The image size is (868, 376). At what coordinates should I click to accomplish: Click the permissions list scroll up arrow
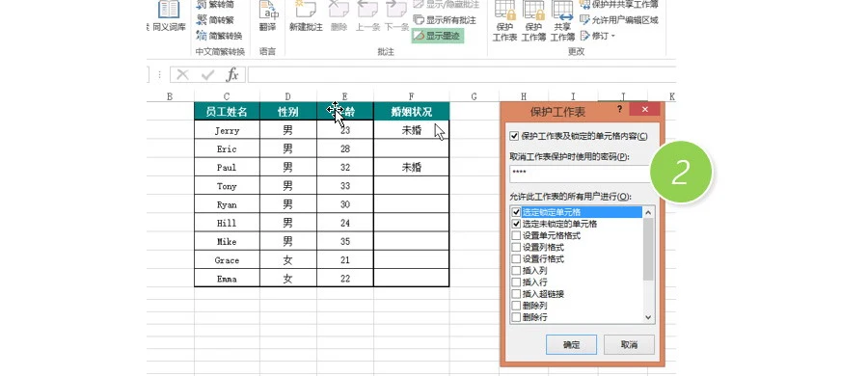click(648, 211)
